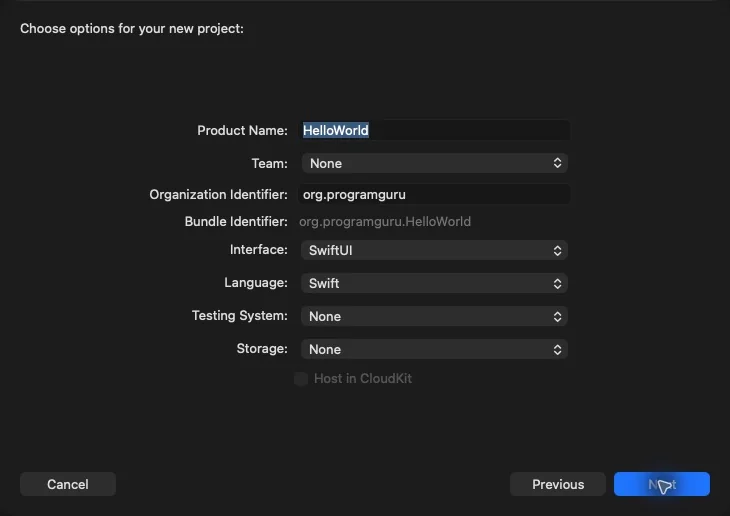Click the Team label

269,163
